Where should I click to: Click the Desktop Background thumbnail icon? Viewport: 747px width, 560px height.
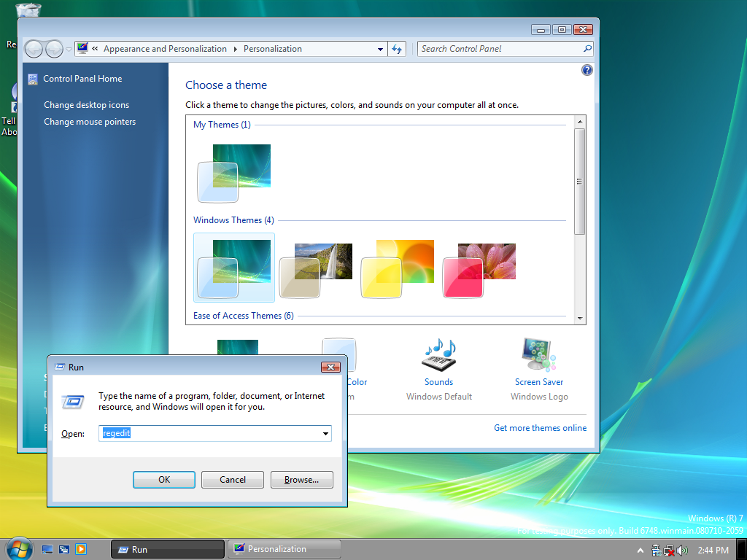coord(238,346)
